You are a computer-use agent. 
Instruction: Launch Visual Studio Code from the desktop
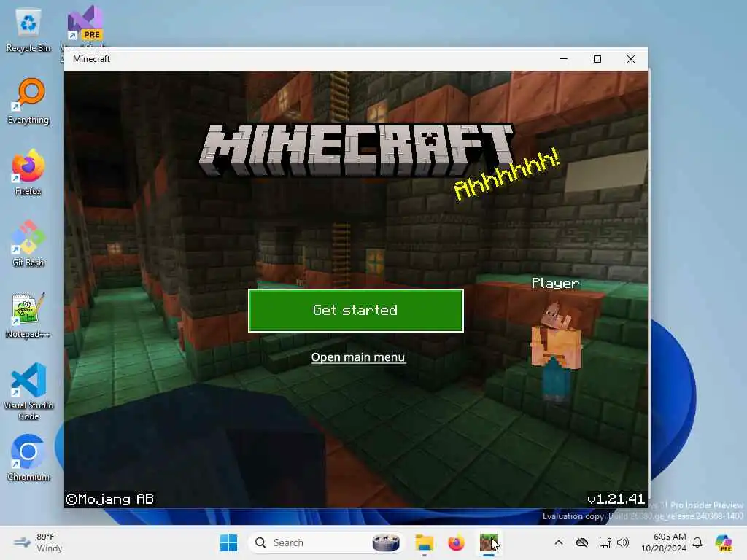tap(28, 392)
